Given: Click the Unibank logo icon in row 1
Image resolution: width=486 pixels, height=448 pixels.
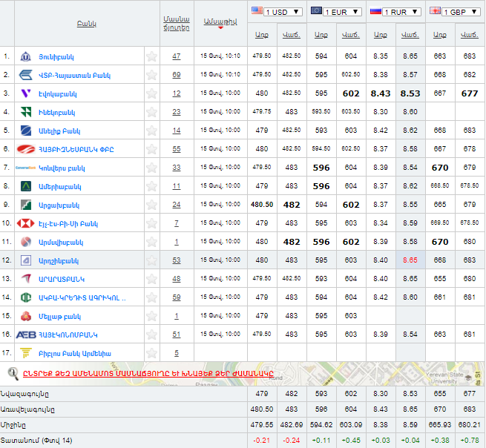Looking at the screenshot, I should [25, 56].
